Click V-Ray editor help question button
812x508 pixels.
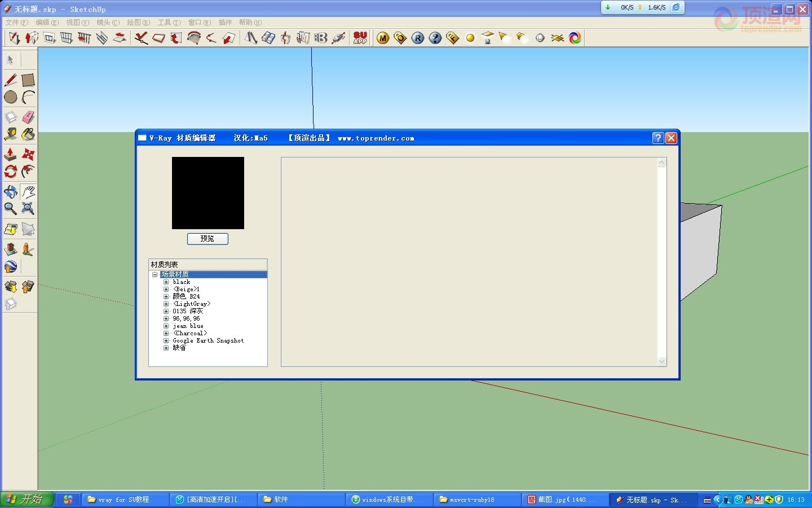657,138
